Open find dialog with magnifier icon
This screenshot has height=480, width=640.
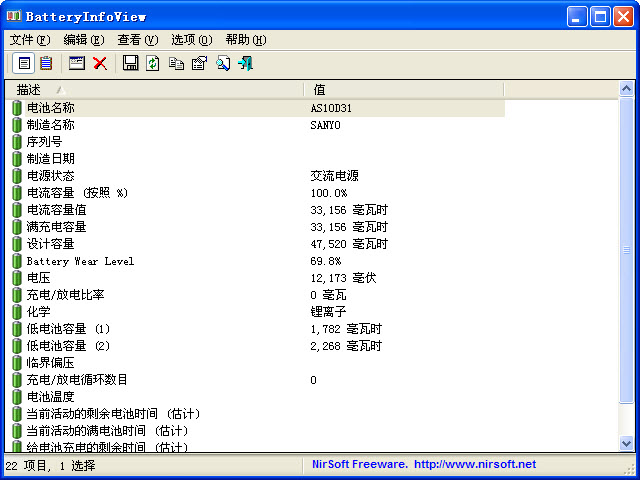pos(223,63)
